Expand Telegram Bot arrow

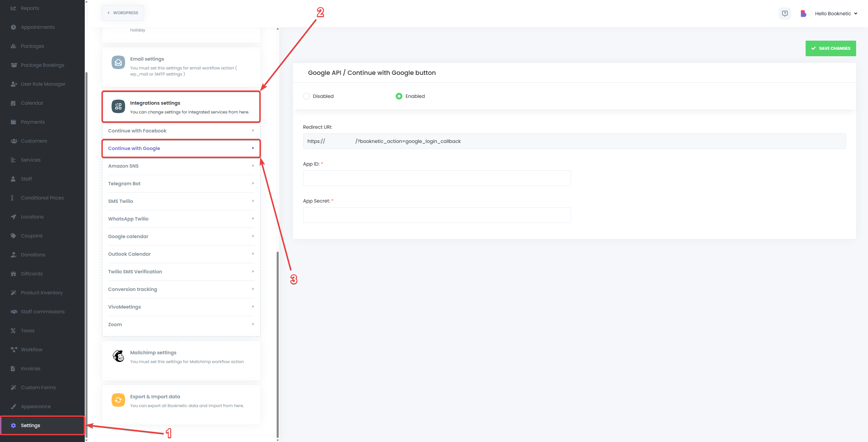point(253,184)
